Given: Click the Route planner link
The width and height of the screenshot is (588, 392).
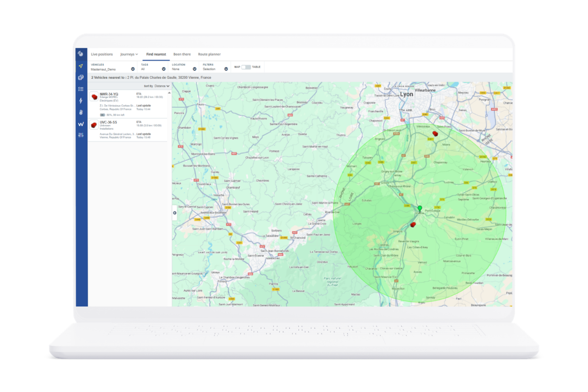Looking at the screenshot, I should tap(209, 54).
